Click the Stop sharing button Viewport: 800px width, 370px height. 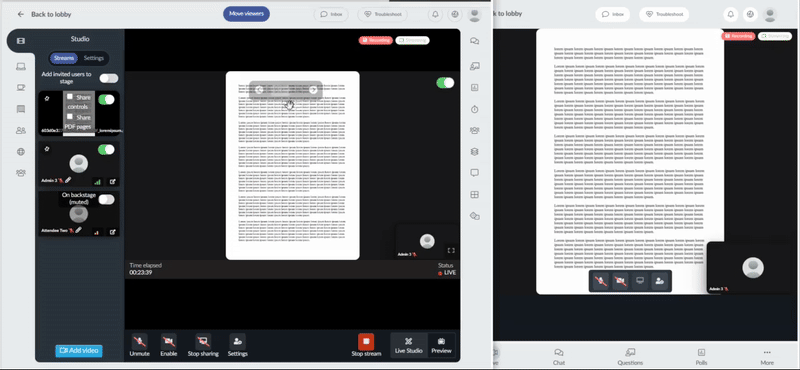click(x=203, y=346)
